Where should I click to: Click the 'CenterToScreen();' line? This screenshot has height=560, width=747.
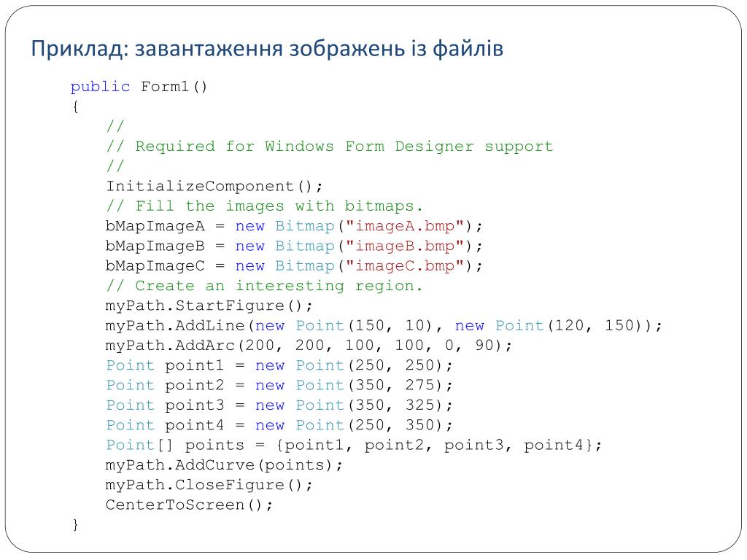[x=189, y=505]
